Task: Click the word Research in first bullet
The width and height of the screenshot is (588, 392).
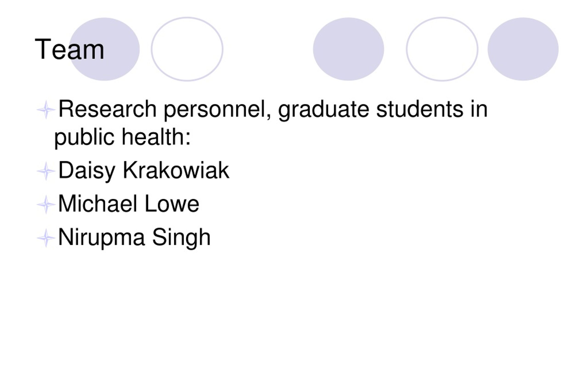Action: point(107,109)
